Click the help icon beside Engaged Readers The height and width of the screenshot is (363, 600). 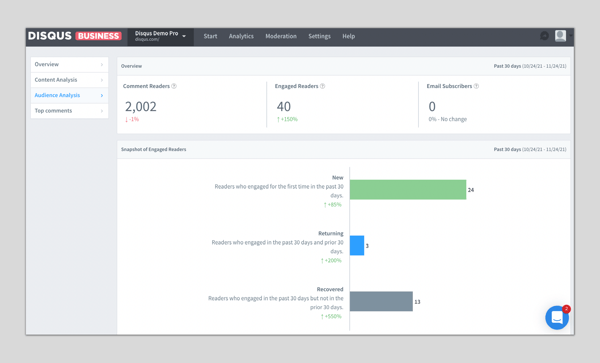point(322,86)
